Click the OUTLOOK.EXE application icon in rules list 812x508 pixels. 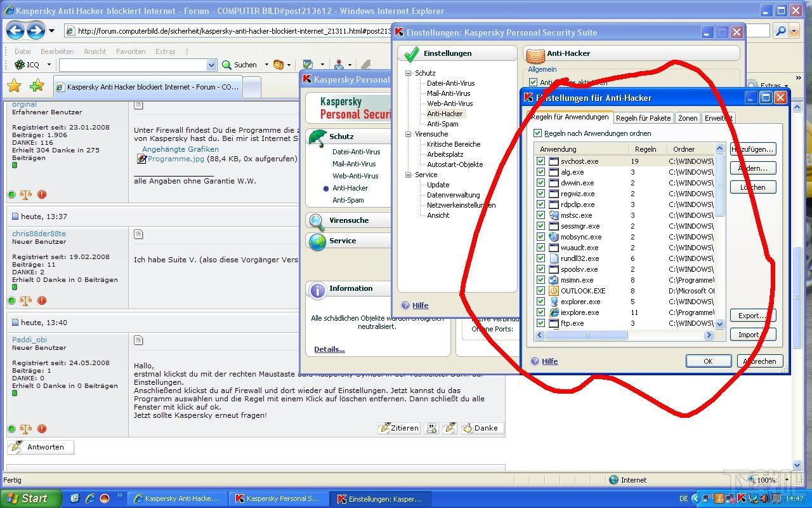tap(554, 291)
